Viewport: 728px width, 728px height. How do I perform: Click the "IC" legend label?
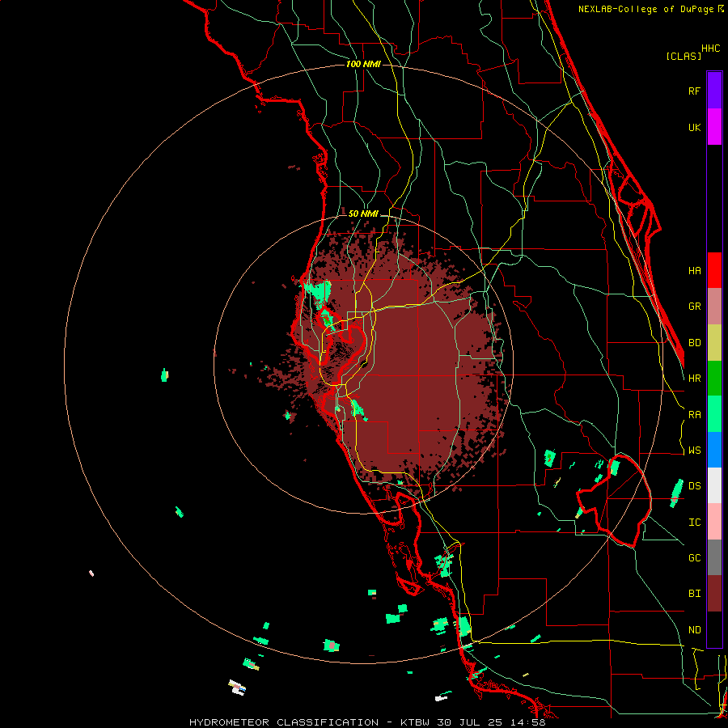(694, 523)
